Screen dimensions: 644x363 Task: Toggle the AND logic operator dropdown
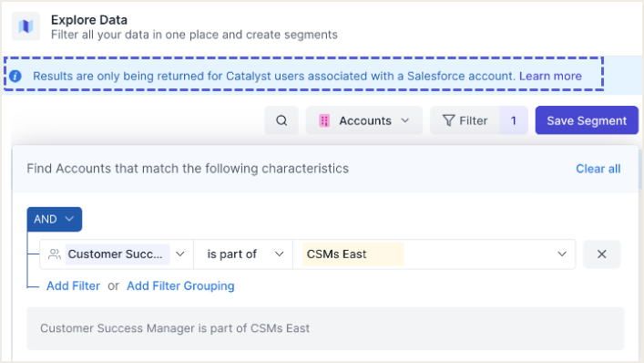tap(55, 219)
